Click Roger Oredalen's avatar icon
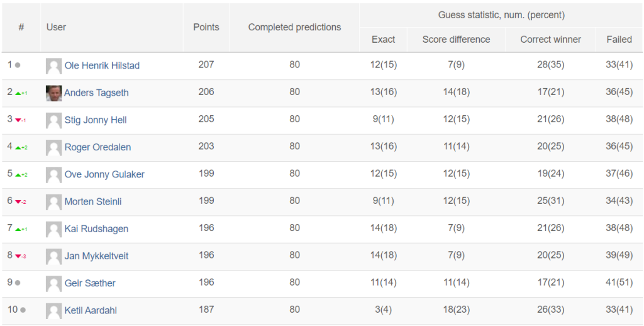 [x=54, y=148]
